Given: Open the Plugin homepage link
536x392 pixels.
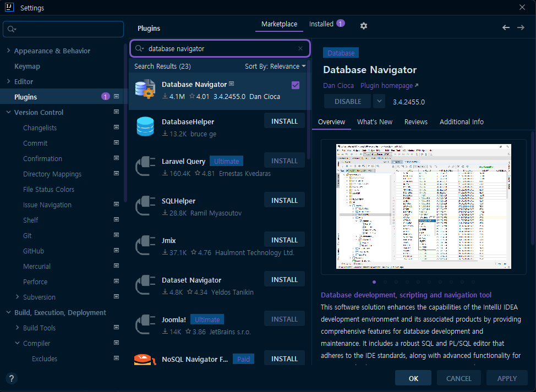Looking at the screenshot, I should (390, 85).
